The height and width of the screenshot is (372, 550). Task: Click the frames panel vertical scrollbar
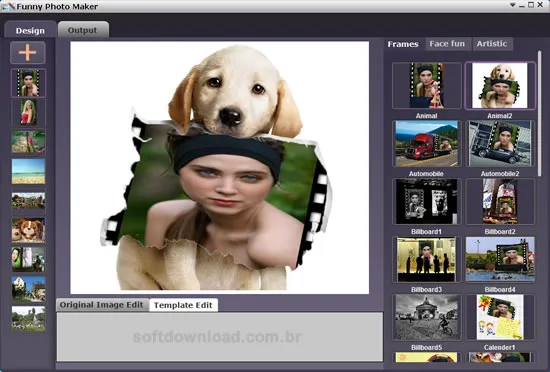539,113
